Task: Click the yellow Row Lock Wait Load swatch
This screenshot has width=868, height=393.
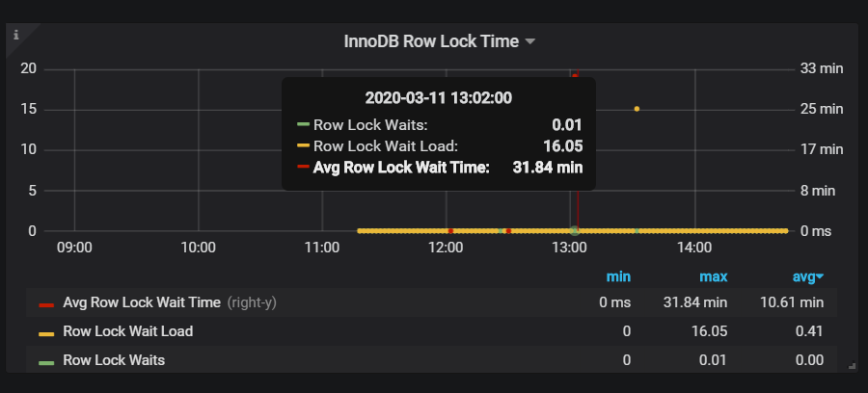Action: pos(45,332)
